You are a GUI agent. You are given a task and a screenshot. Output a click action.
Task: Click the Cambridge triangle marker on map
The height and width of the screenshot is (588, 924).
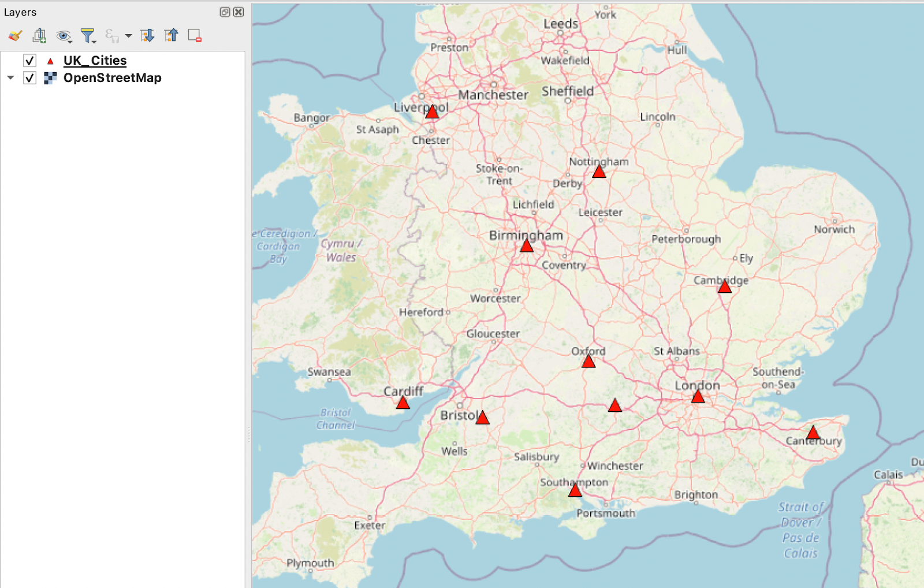coord(725,286)
